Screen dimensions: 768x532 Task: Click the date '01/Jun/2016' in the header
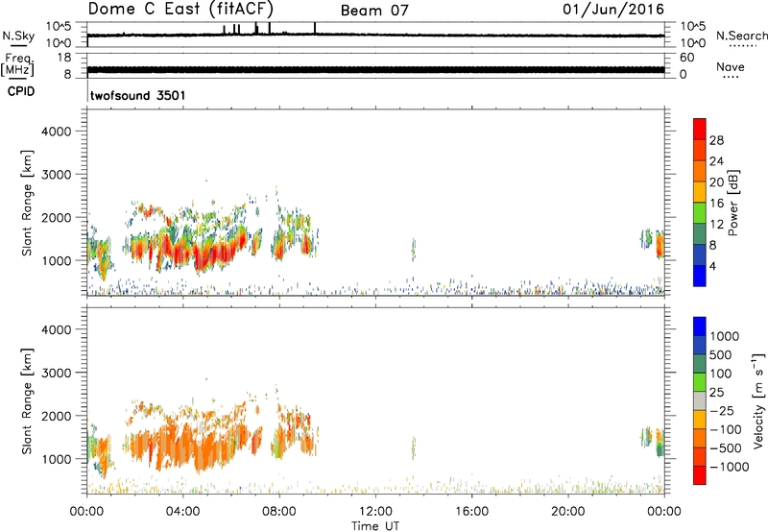tap(613, 9)
